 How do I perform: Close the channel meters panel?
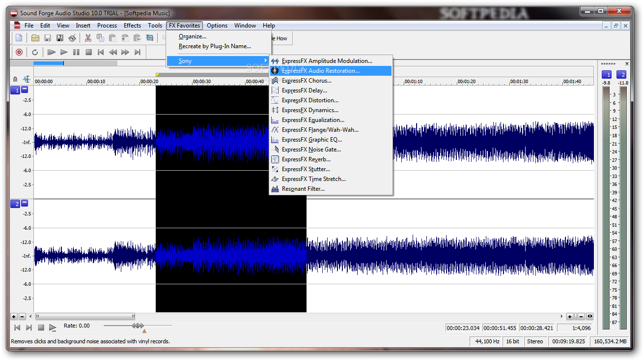(x=627, y=64)
